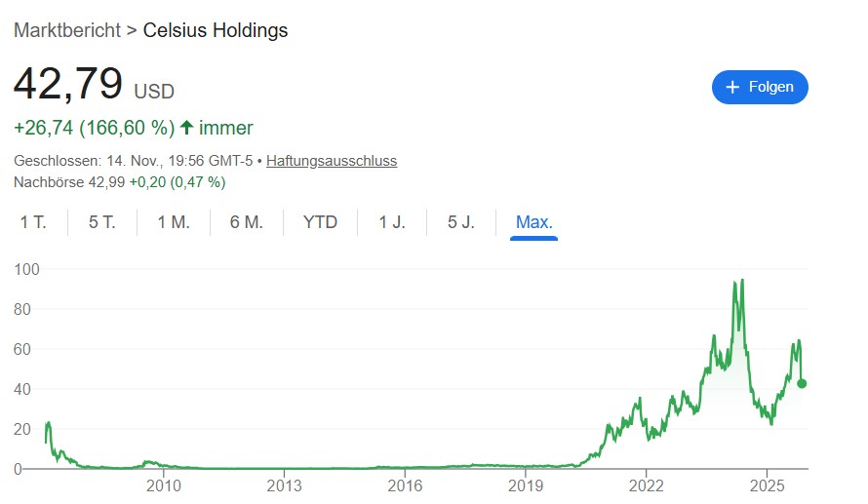This screenshot has width=868, height=504.
Task: Choose the 1 J. range tab
Action: tap(392, 222)
